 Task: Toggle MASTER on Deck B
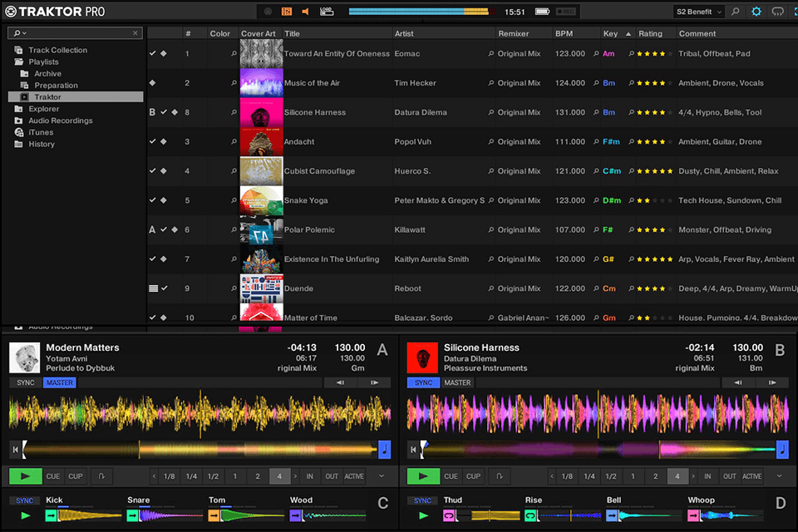point(457,382)
